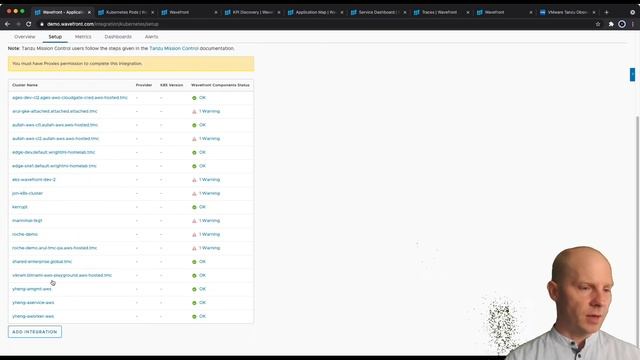Go back with the browser back arrow
The width and height of the screenshot is (640, 360).
pyautogui.click(x=7, y=24)
